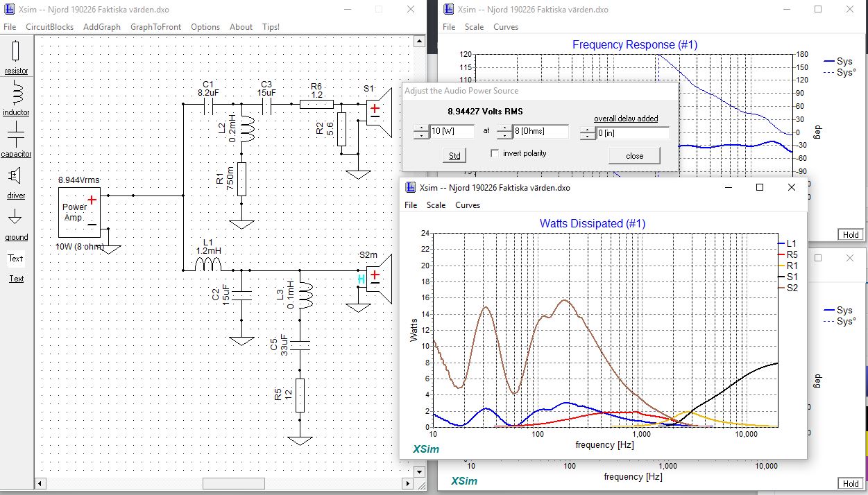The height and width of the screenshot is (495, 868).
Task: Open the GraphToFront menu
Action: (156, 26)
